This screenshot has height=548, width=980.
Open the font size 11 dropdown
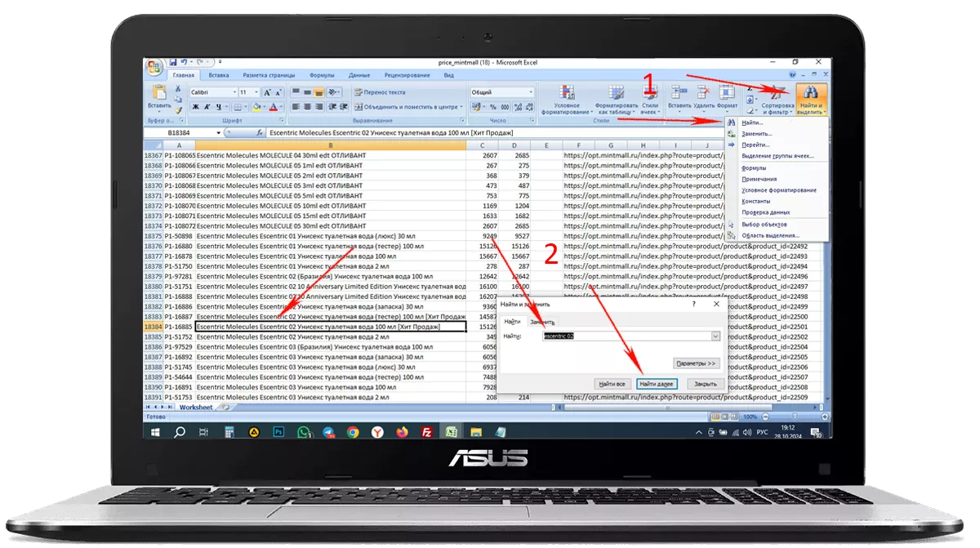256,92
